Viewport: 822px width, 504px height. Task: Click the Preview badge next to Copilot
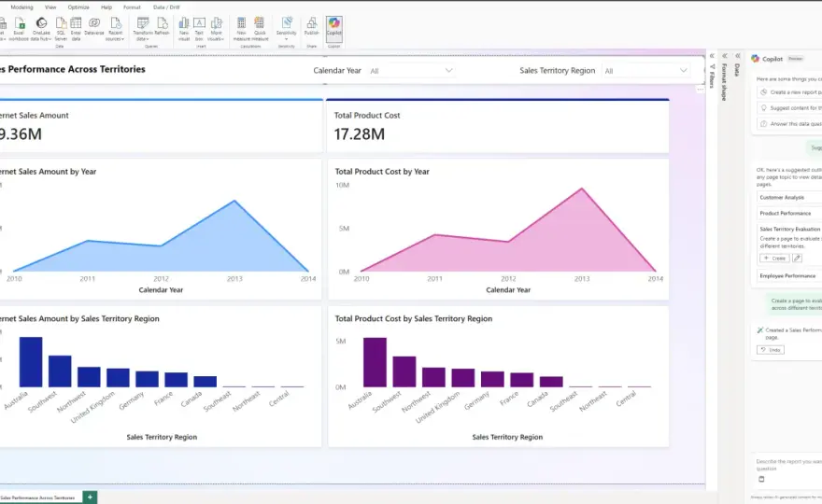(795, 59)
